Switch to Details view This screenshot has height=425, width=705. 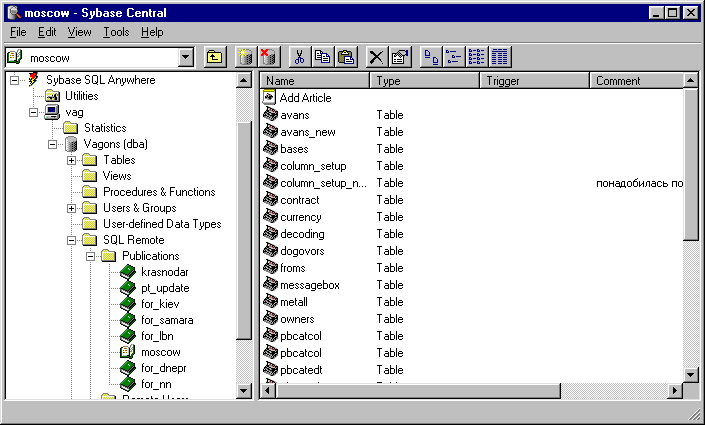pyautogui.click(x=500, y=57)
